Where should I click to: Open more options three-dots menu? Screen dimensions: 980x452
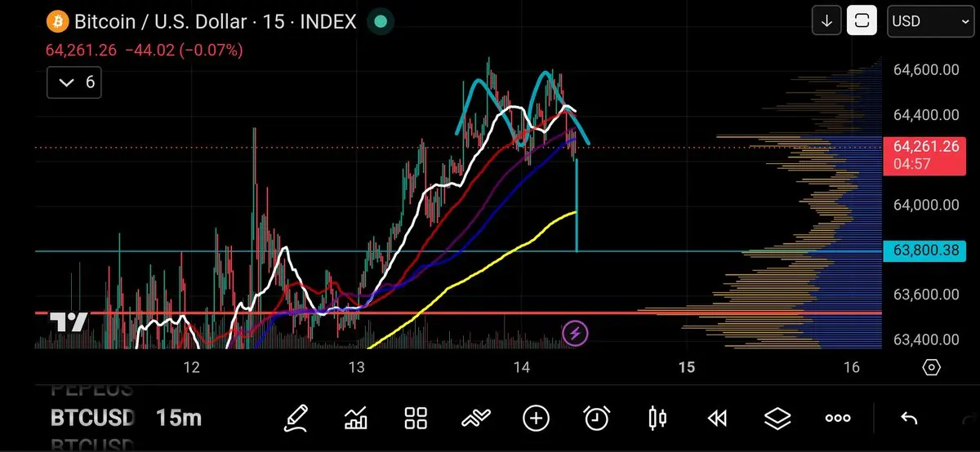pyautogui.click(x=838, y=419)
